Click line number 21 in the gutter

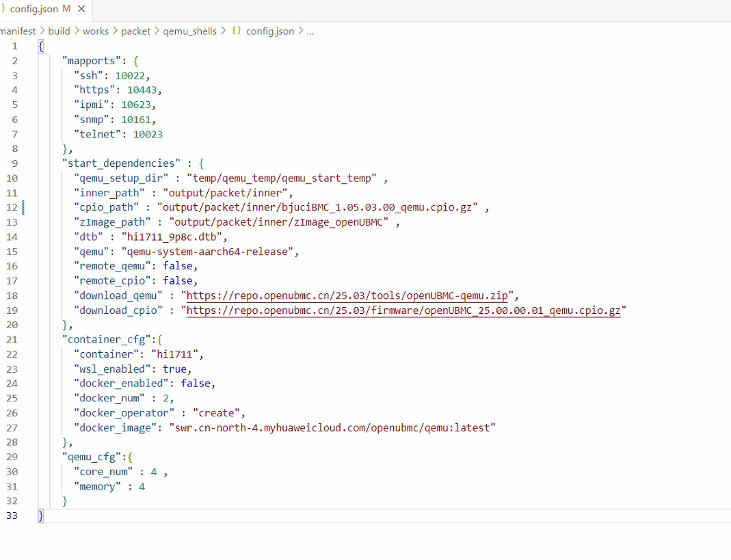pos(12,340)
